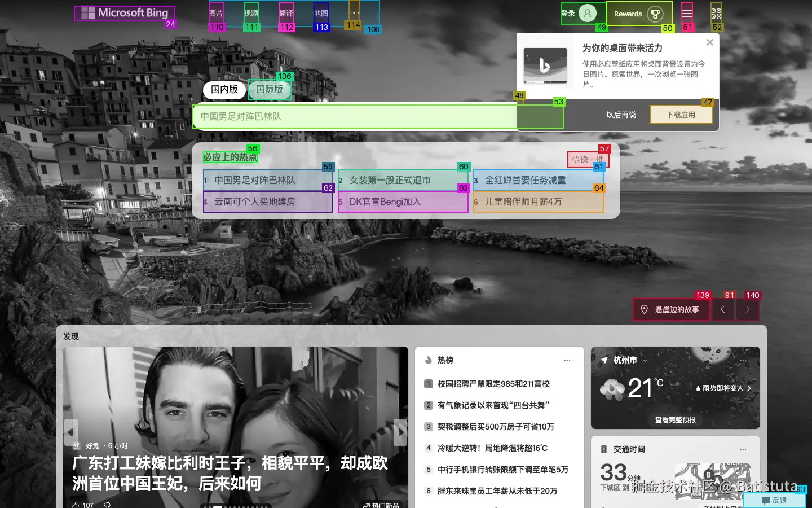Refresh hot topics with 换一批
The height and width of the screenshot is (508, 812).
coord(588,159)
